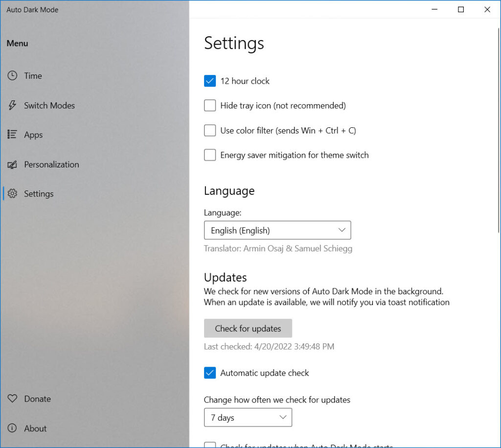Viewport: 501px width, 448px height.
Task: Uncheck the 12 hour clock checkbox
Action: [x=210, y=81]
